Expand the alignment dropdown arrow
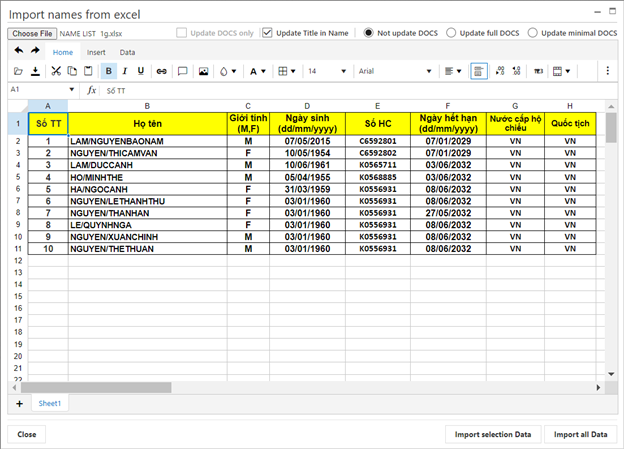This screenshot has height=449, width=624. coord(459,71)
